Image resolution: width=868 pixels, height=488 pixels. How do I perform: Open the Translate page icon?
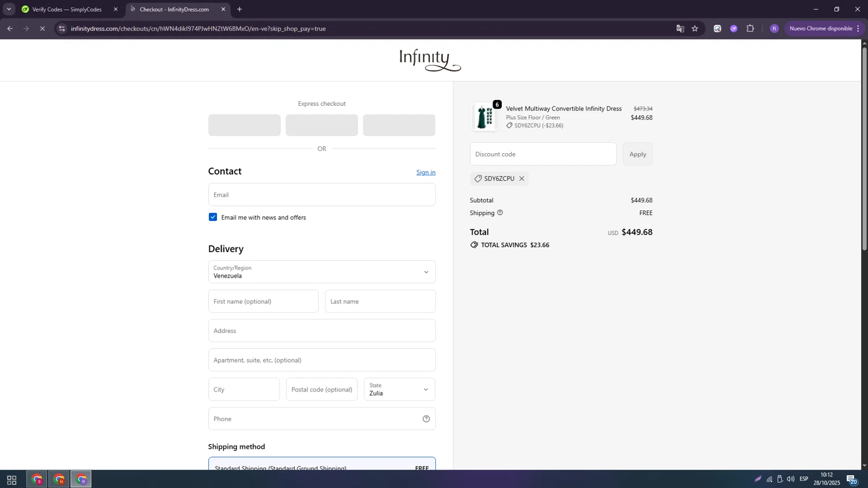680,28
